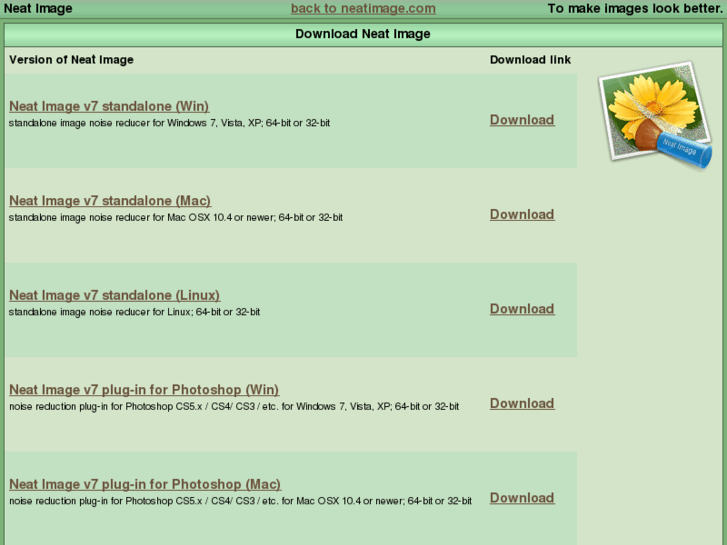Open the back to neatimage.com link
727x545 pixels.
click(363, 8)
